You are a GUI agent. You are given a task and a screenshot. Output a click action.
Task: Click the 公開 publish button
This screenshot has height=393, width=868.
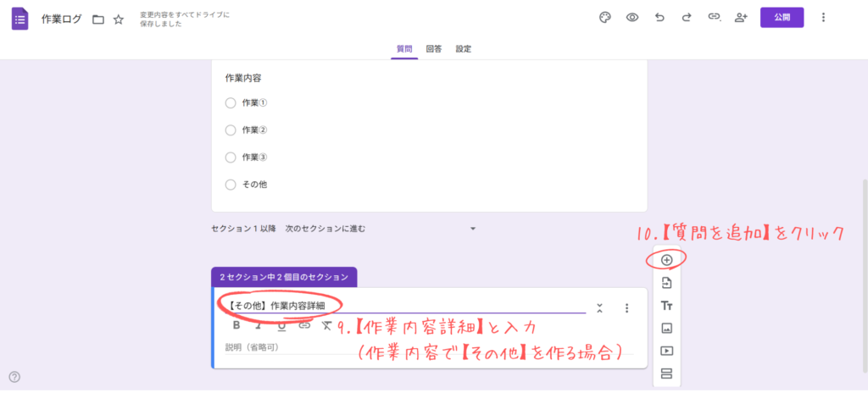[x=782, y=17]
